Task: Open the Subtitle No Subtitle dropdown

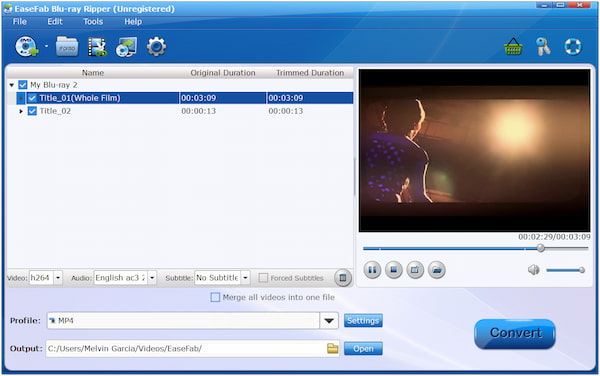Action: pos(245,278)
